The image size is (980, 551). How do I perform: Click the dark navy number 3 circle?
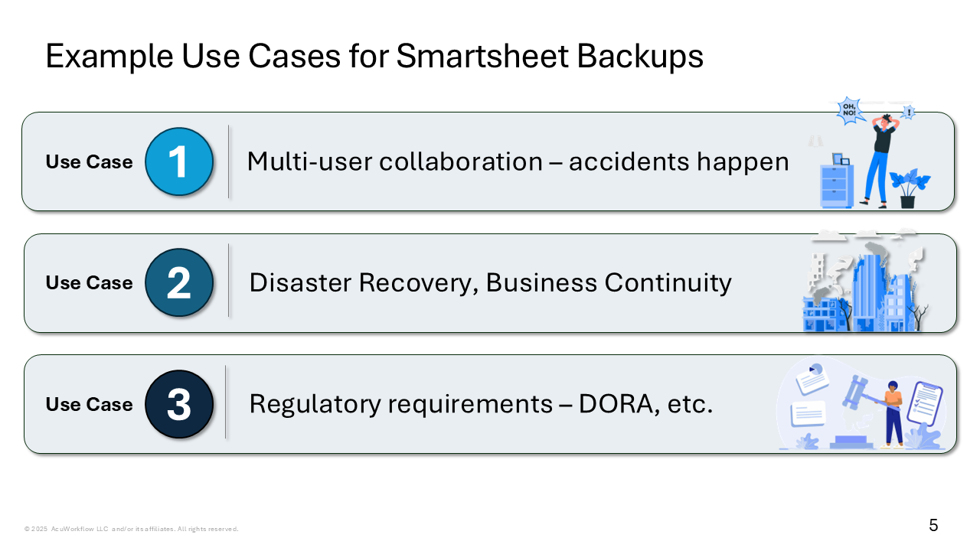[x=179, y=404]
